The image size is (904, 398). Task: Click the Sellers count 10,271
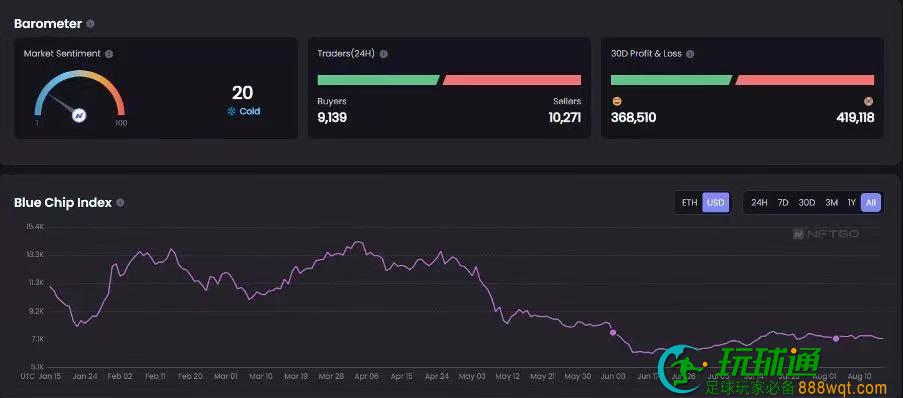click(565, 118)
